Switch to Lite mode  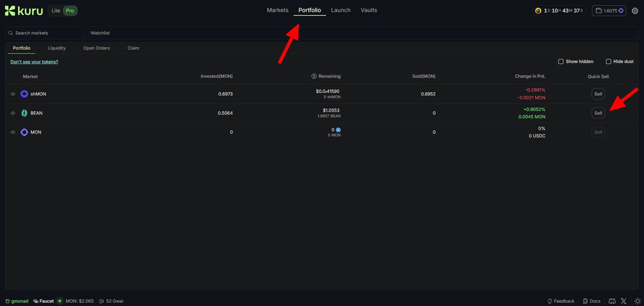tap(56, 11)
